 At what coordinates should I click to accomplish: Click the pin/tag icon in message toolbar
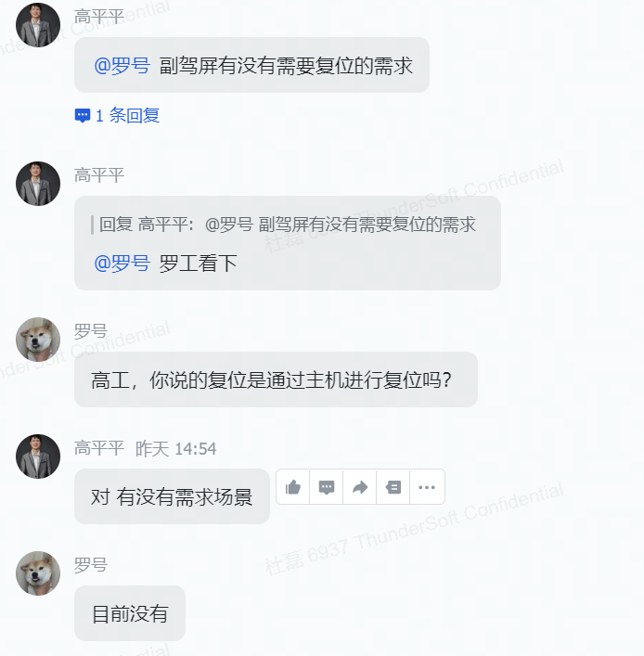[x=393, y=487]
